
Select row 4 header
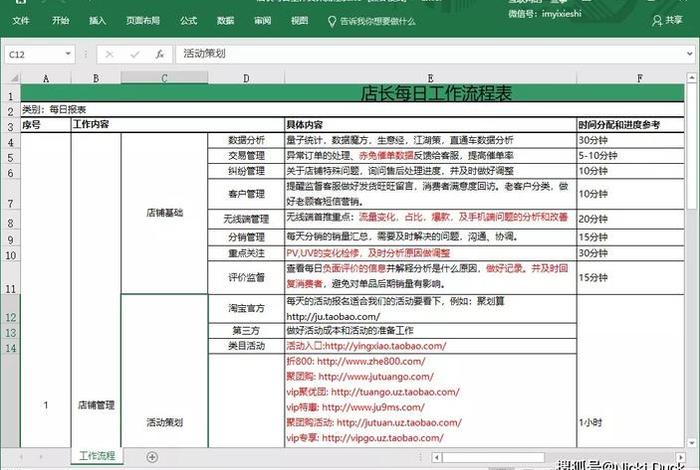(x=11, y=142)
